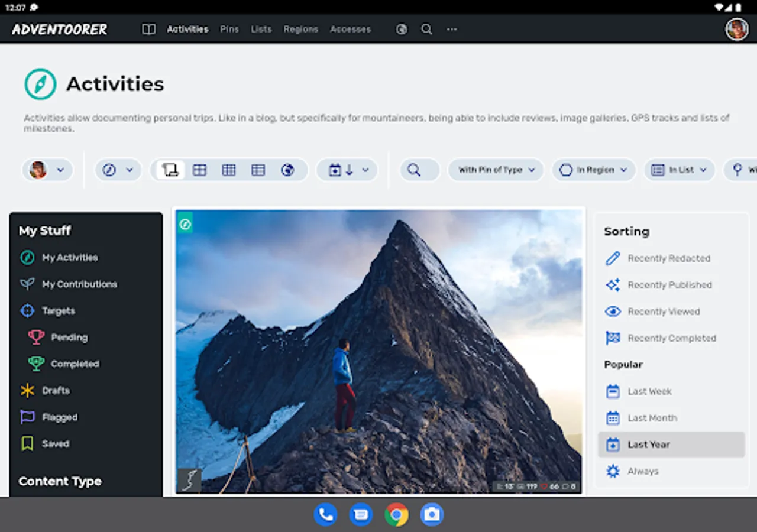Open the three-dots more menu

[x=452, y=29]
